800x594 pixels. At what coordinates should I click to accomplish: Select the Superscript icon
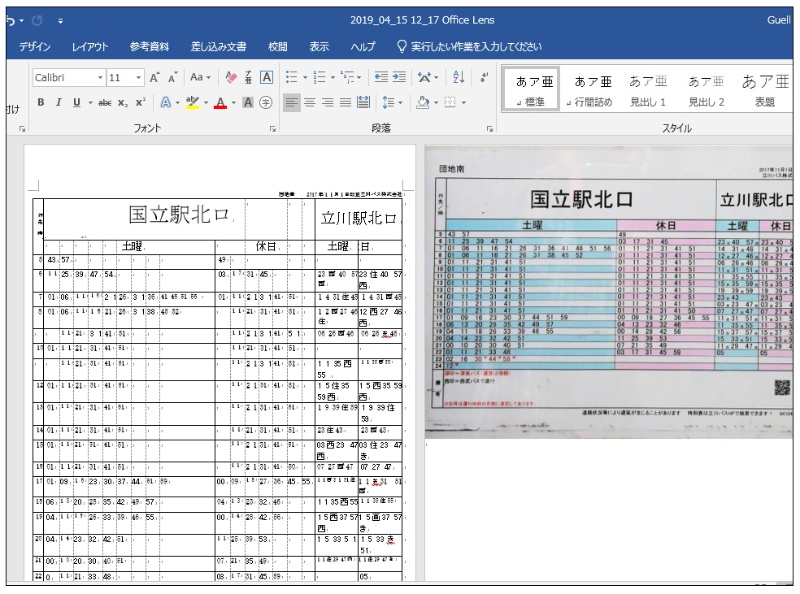(x=141, y=102)
